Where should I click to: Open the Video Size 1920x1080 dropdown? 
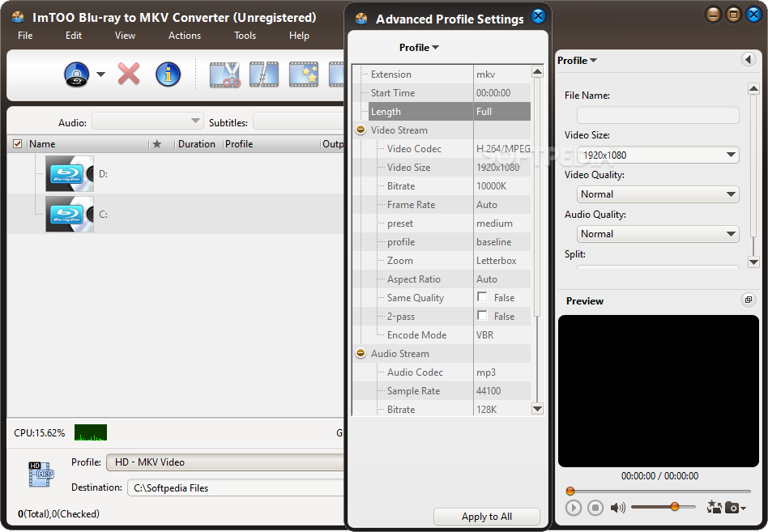coord(658,155)
